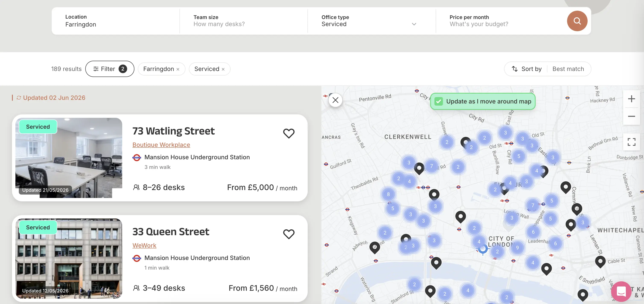
Task: Open the 33 Queen Street listing title
Action: click(171, 232)
